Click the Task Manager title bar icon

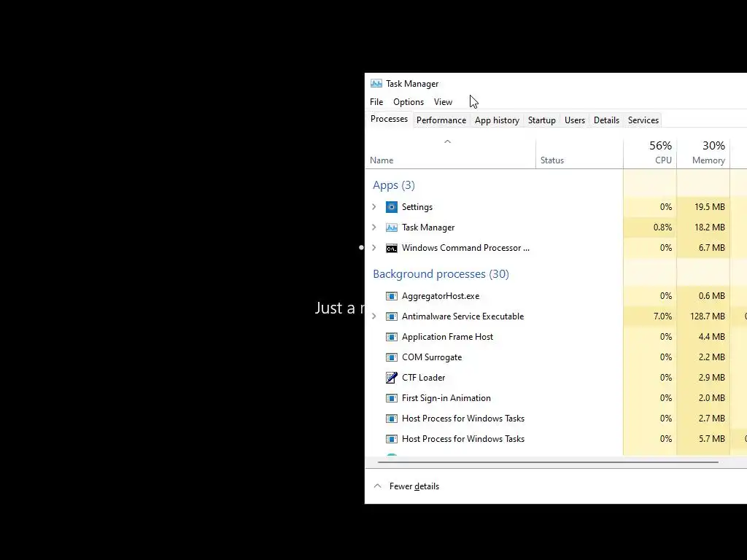376,83
